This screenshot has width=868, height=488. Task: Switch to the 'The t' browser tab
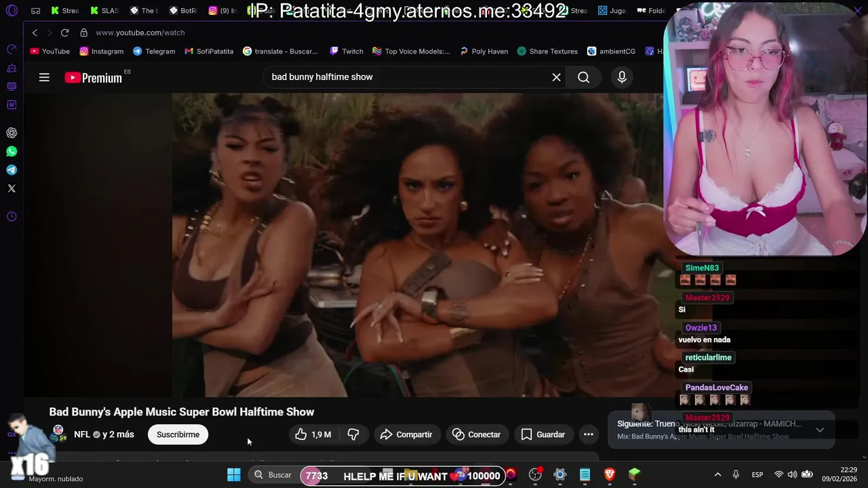(143, 11)
